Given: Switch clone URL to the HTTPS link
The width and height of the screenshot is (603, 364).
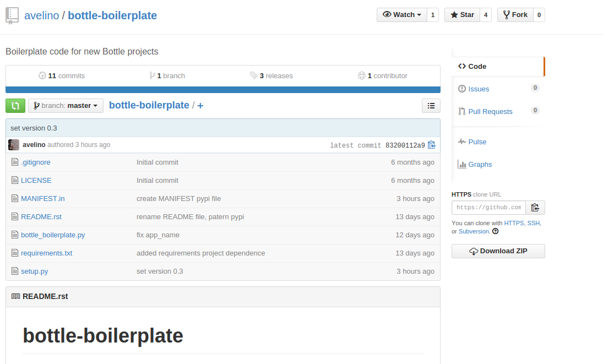Looking at the screenshot, I should point(514,223).
